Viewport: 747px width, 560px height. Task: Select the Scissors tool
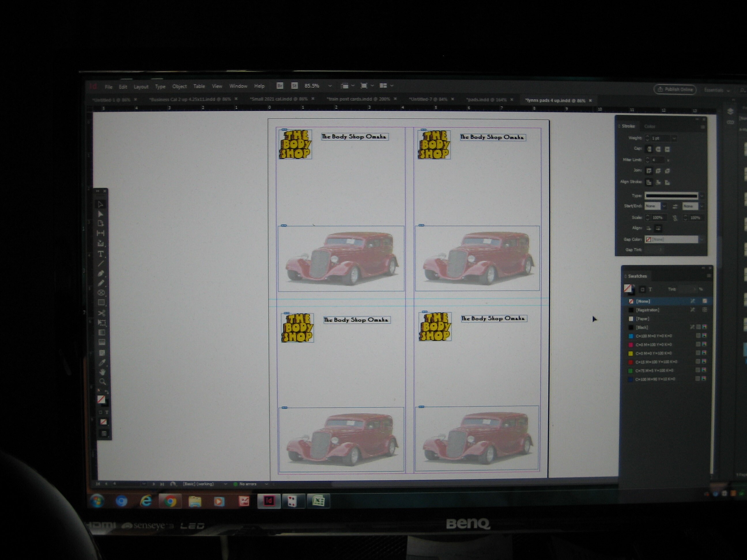(101, 313)
